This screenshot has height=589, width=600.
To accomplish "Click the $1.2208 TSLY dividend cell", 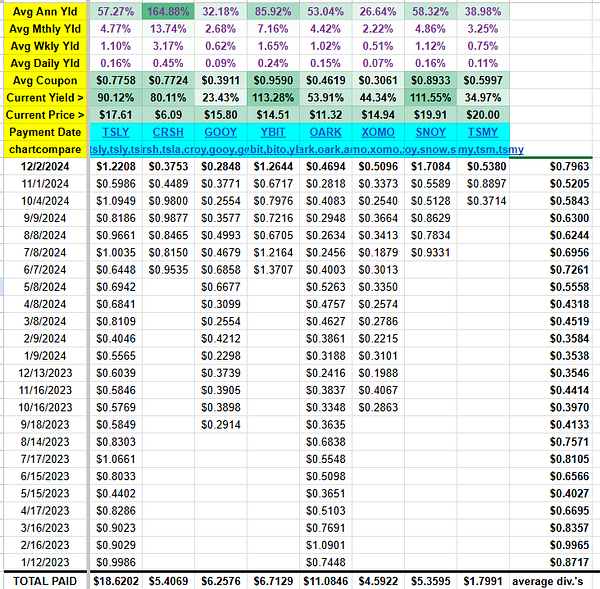I will (x=116, y=166).
